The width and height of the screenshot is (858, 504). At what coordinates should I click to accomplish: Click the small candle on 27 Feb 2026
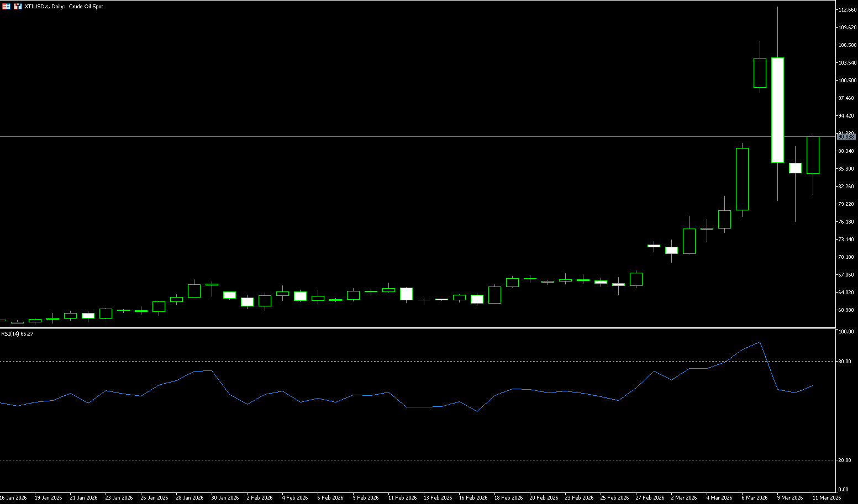point(654,246)
